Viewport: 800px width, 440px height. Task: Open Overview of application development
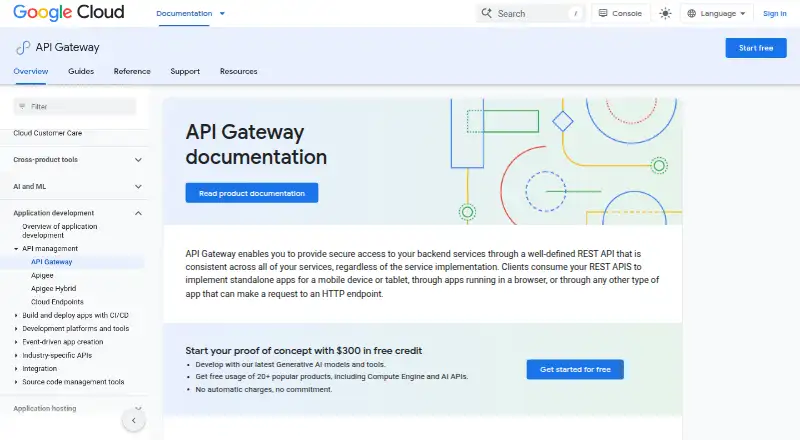60,231
